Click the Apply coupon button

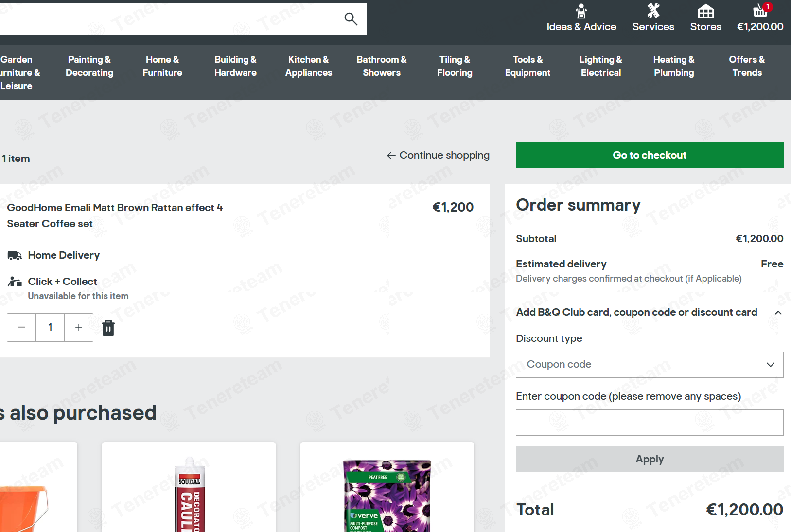650,459
